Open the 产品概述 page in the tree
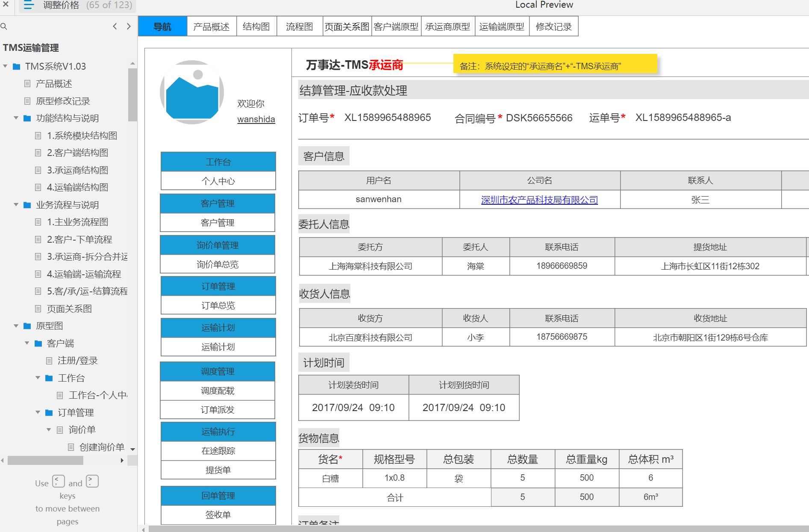The width and height of the screenshot is (809, 532). pos(54,84)
